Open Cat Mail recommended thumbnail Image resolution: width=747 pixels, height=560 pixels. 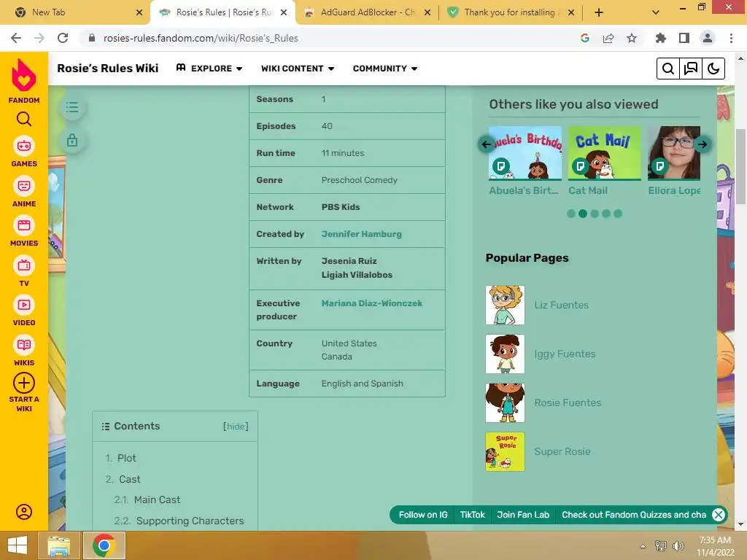pos(605,153)
